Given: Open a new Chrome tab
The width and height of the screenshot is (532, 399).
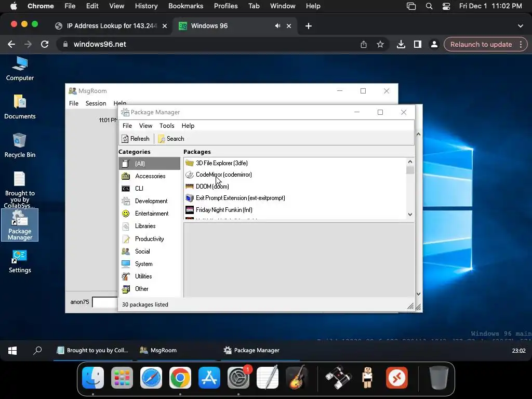Looking at the screenshot, I should pyautogui.click(x=309, y=26).
